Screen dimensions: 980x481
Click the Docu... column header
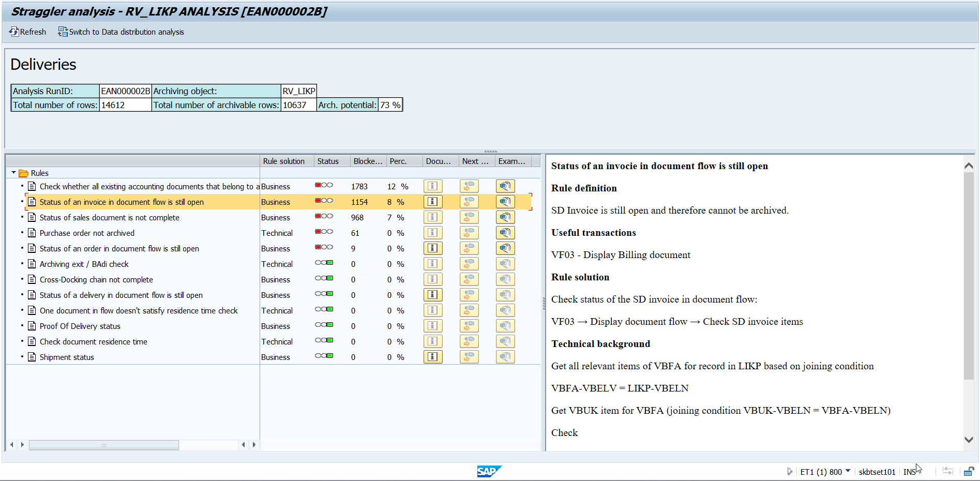441,161
